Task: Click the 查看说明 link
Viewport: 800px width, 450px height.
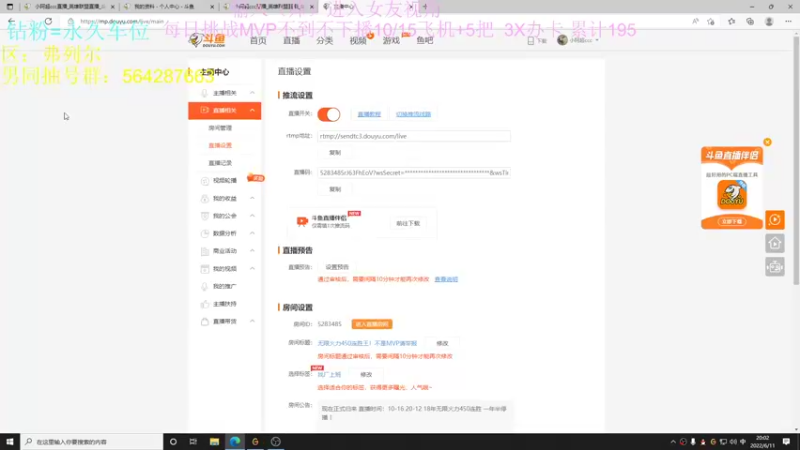Action: pyautogui.click(x=446, y=280)
